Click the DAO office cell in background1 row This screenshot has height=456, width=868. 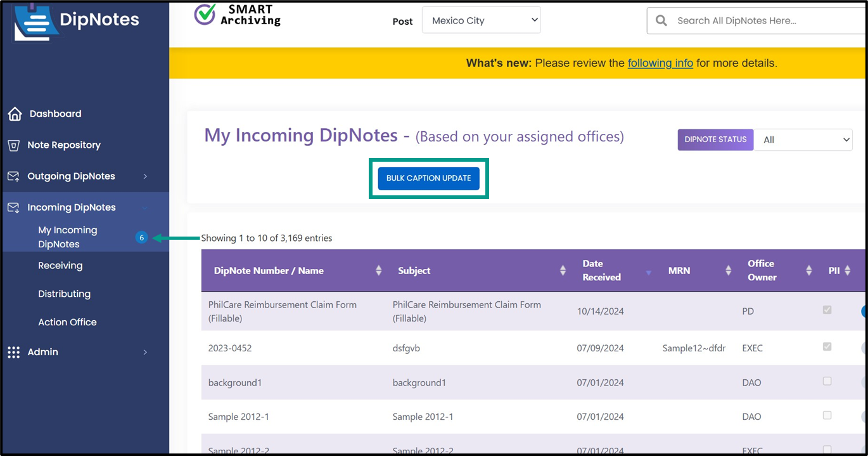[751, 382]
